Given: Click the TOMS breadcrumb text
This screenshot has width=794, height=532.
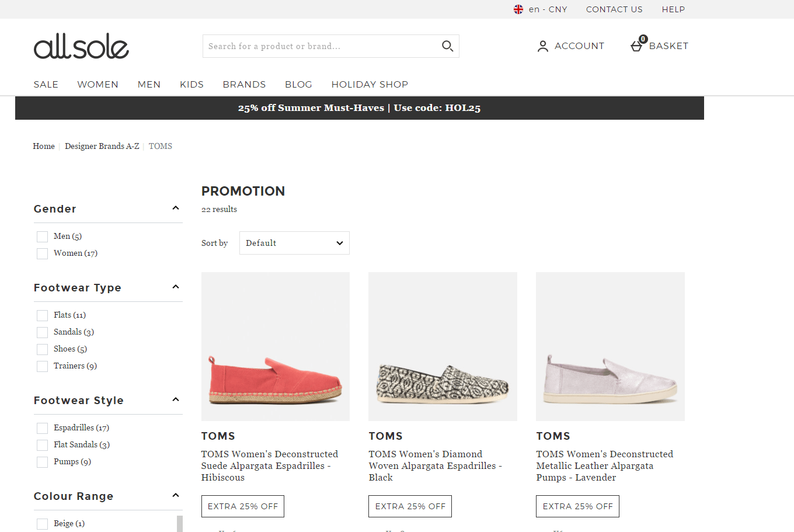Looking at the screenshot, I should 161,146.
